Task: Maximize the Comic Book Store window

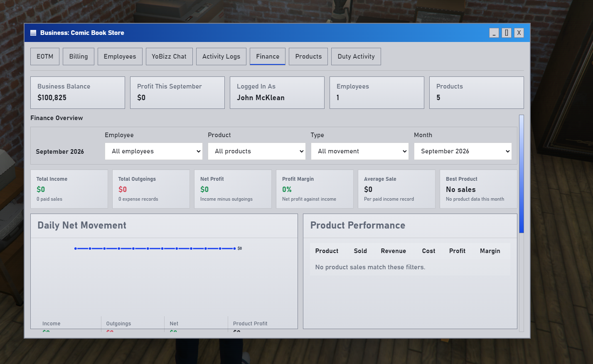Action: click(507, 33)
